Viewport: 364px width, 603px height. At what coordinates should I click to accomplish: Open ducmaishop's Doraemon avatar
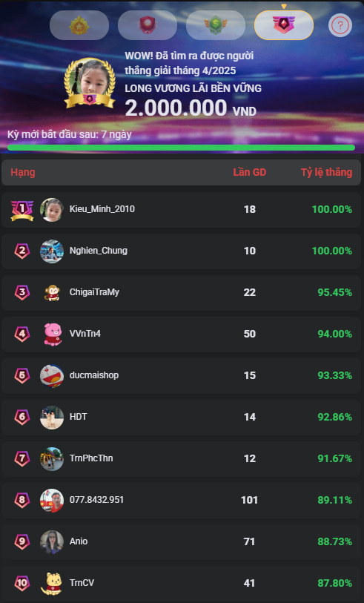(x=52, y=376)
